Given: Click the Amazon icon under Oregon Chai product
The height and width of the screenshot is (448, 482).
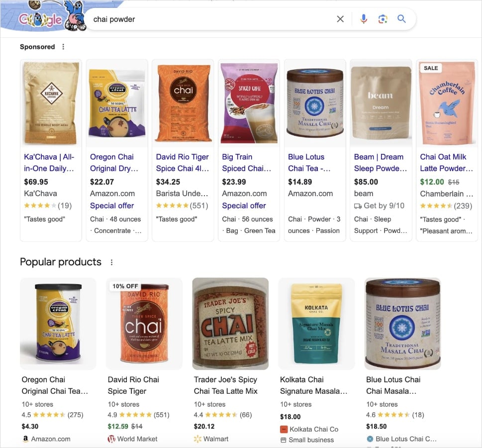Looking at the screenshot, I should tap(25, 440).
